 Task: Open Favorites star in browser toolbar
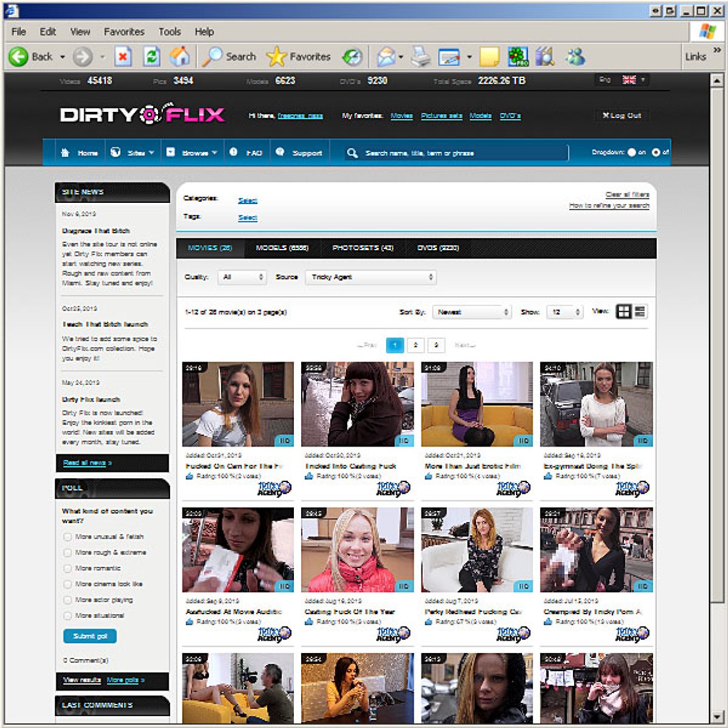point(298,57)
